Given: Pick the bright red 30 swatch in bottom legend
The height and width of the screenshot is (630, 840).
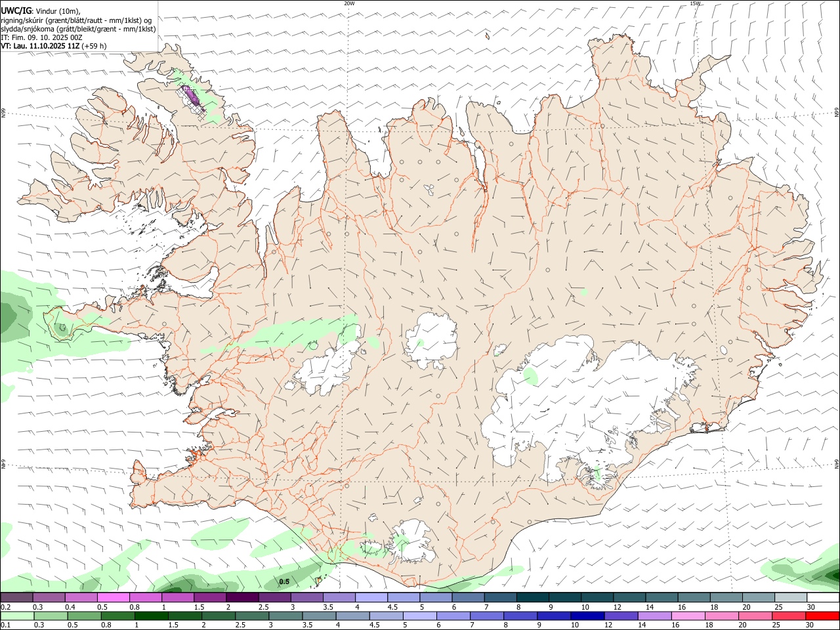Looking at the screenshot, I should (822, 616).
